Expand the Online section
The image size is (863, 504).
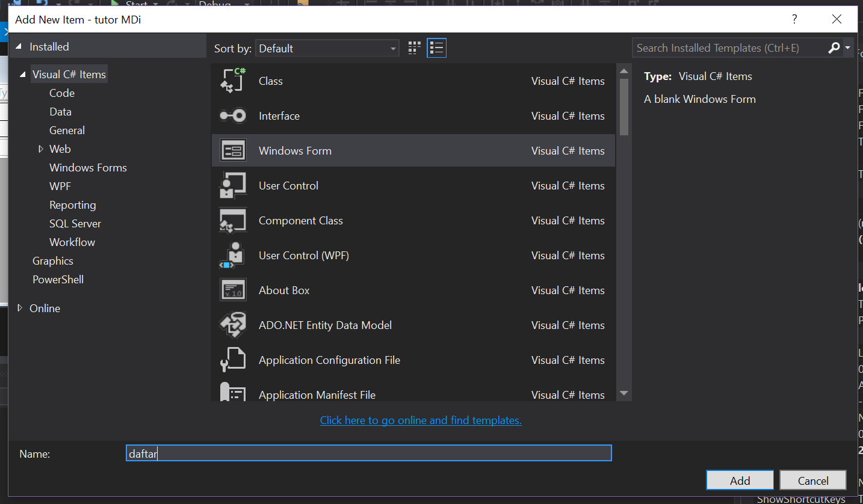pos(19,308)
